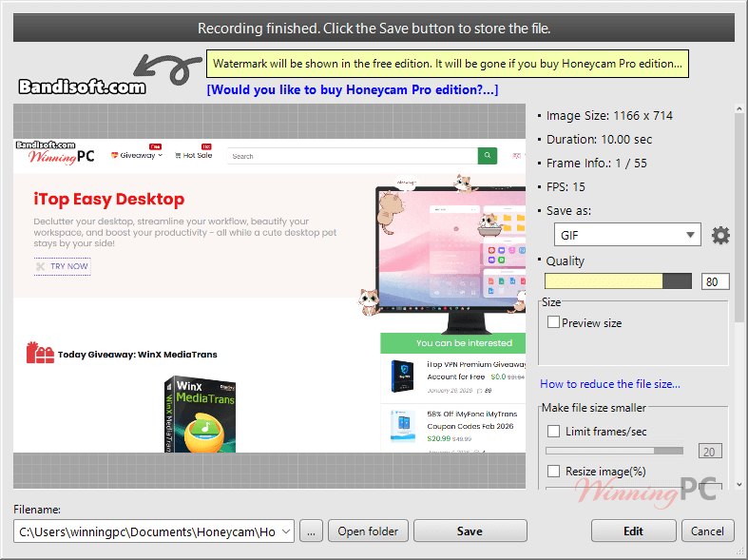Click the 'Frame Info.: 1 / 55' text
Viewport: 748px width, 560px height.
coord(596,164)
